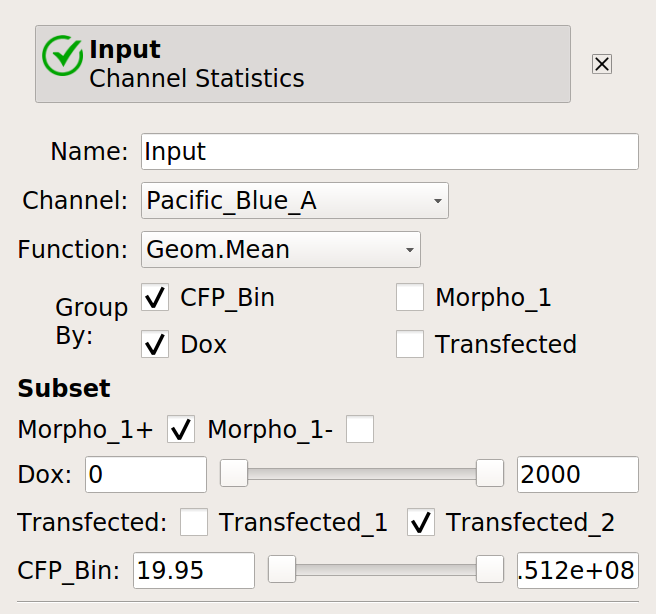The image size is (656, 614).
Task: Uncheck the CFP_Bin group-by checkbox
Action: coord(155,297)
